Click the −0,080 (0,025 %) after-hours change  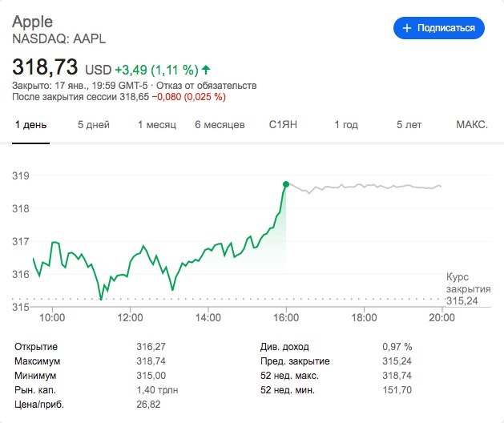pyautogui.click(x=188, y=97)
